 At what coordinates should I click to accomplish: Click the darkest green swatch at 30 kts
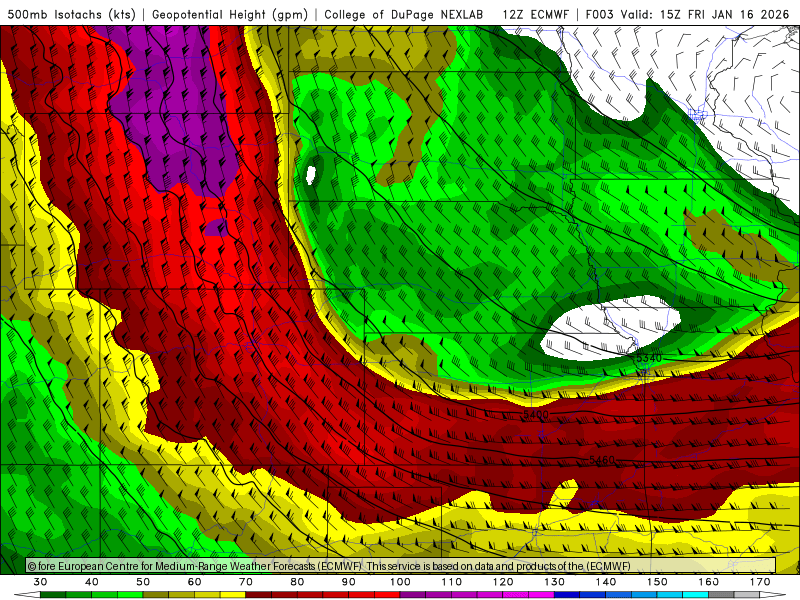pos(53,595)
